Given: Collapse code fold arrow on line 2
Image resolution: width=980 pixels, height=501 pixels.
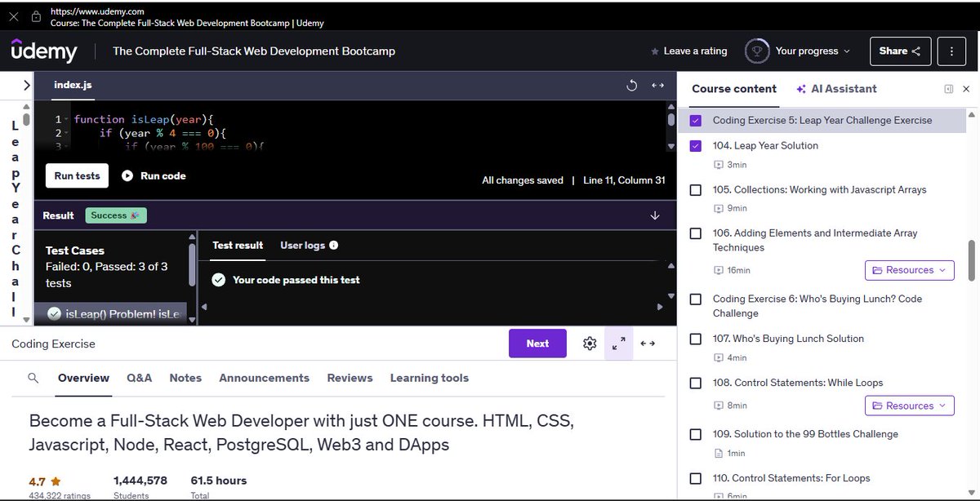Looking at the screenshot, I should tap(69, 133).
